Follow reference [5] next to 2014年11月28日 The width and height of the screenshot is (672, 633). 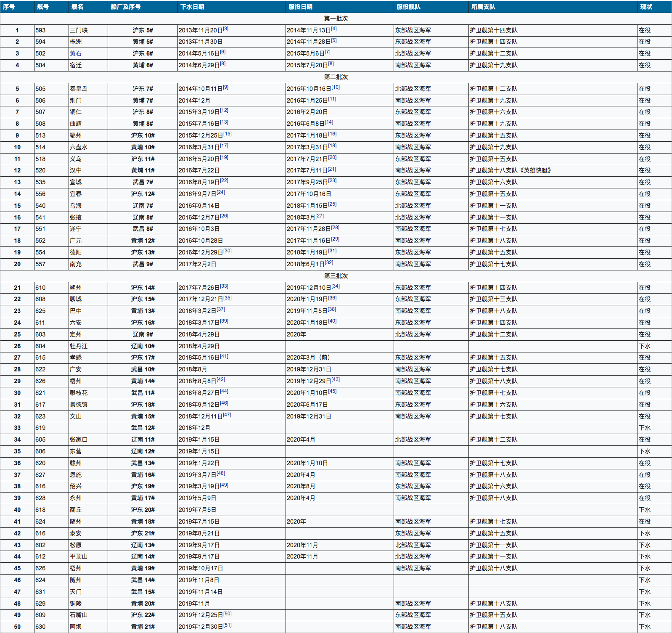333,41
